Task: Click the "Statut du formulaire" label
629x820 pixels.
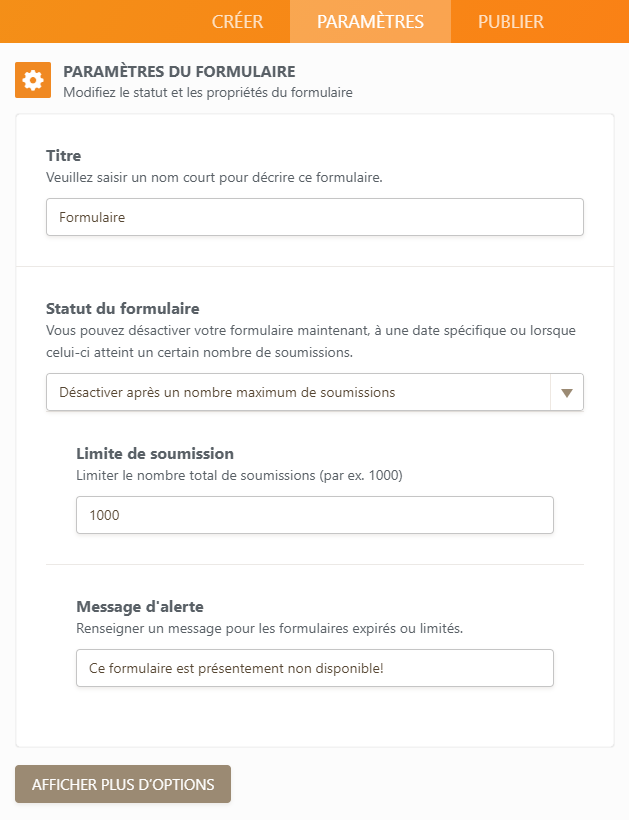Action: pyautogui.click(x=122, y=308)
